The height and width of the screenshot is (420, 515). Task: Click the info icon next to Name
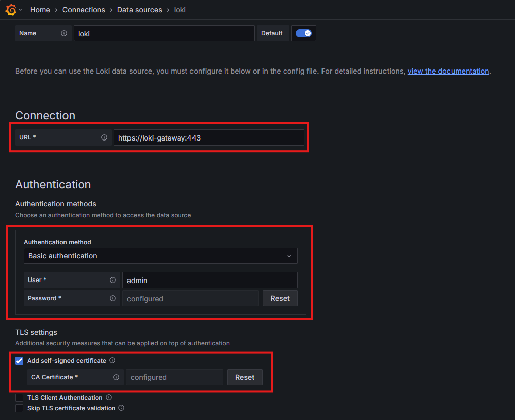pos(64,33)
